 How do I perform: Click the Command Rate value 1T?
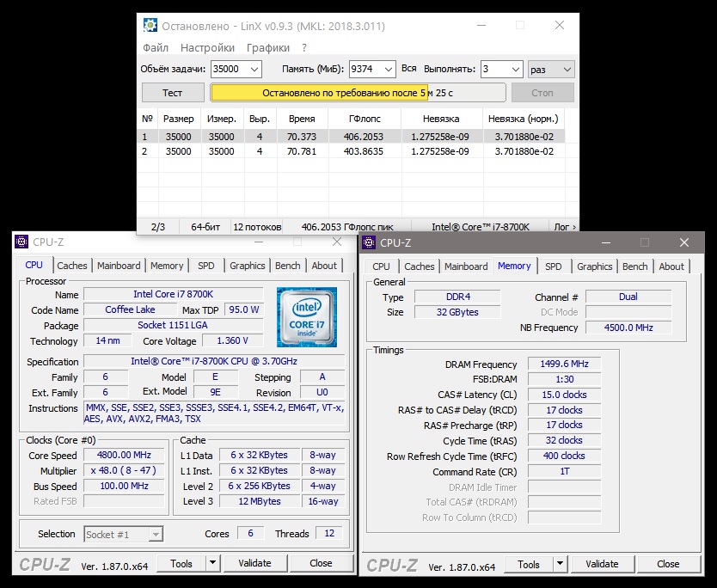tap(564, 471)
